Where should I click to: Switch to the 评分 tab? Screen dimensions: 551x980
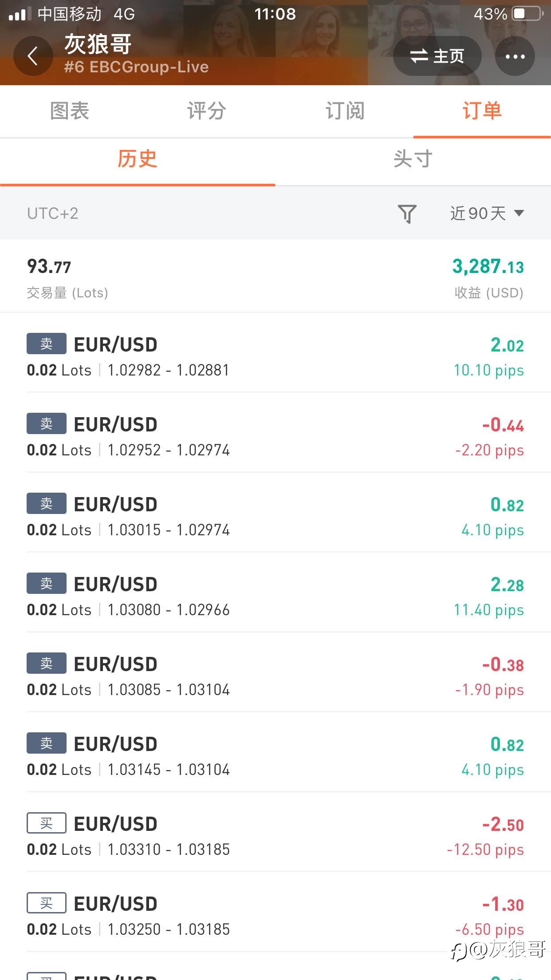[207, 111]
